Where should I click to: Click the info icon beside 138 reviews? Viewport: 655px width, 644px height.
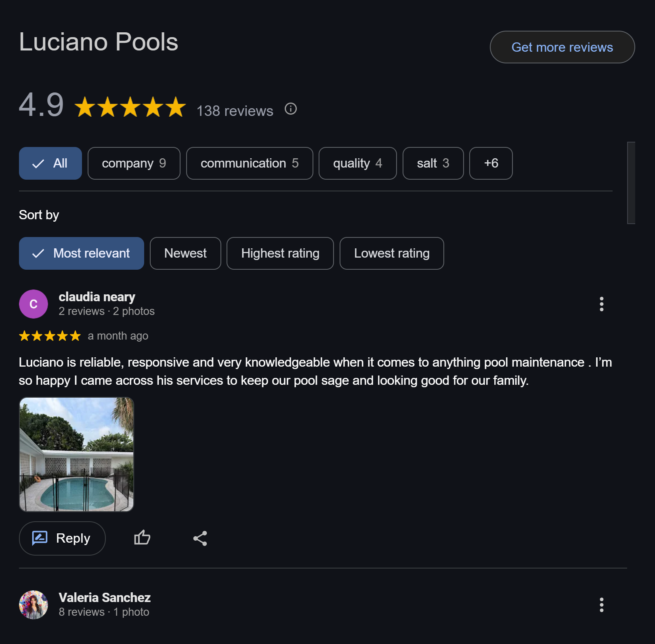coord(291,109)
